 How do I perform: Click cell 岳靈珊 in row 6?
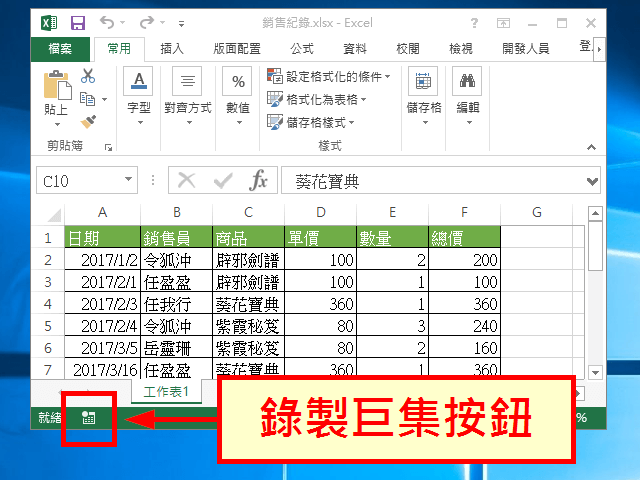[x=176, y=348]
